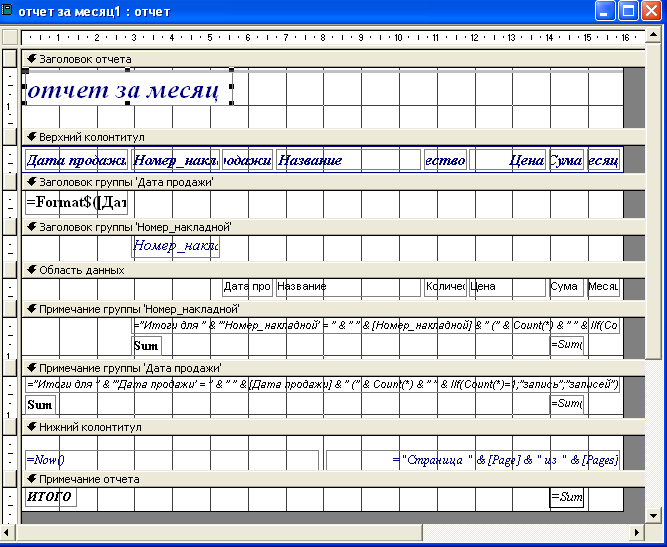Select the 'отчет за месяц' title label
The height and width of the screenshot is (547, 667).
129,87
